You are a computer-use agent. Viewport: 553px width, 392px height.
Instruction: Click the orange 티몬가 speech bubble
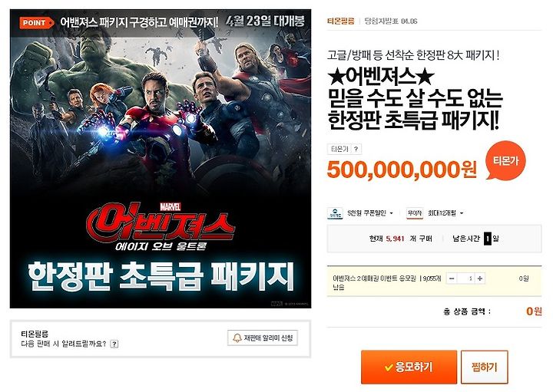[505, 161]
